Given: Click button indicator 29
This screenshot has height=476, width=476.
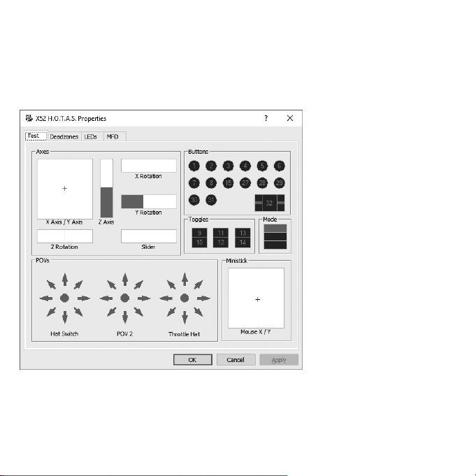Looking at the screenshot, I should [x=280, y=182].
